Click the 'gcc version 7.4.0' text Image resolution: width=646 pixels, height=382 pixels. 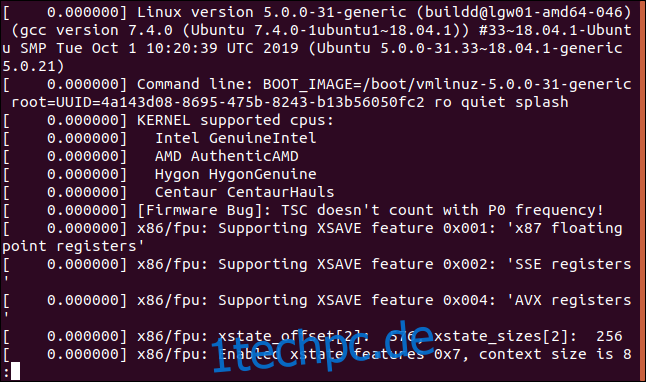(96, 30)
